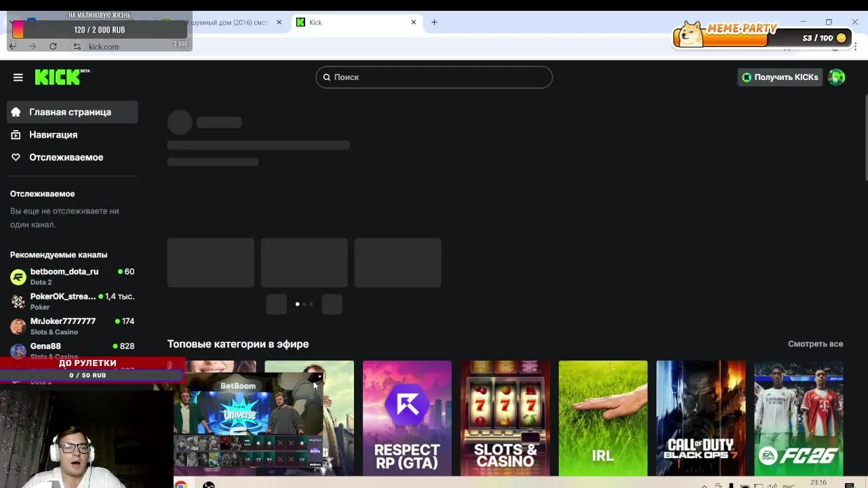Open Call of Duty Black Ops 7 category
868x488 pixels.
[x=701, y=418]
